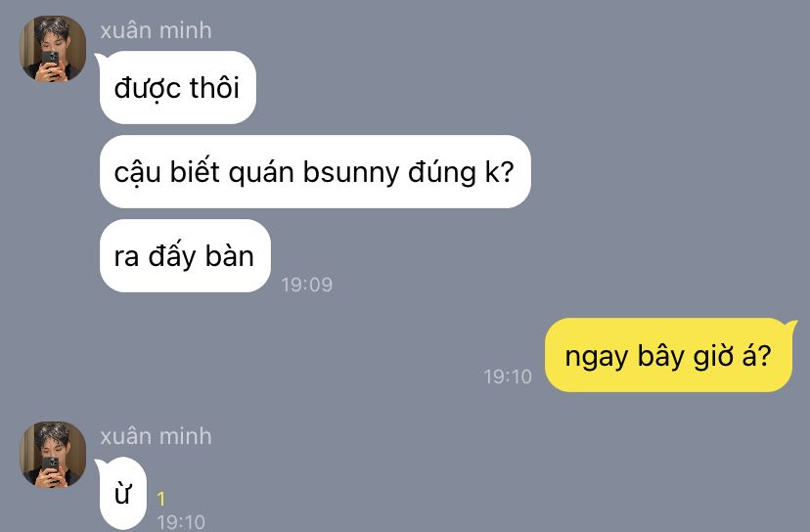Select the sender name above the "ừ" bubble
This screenshot has height=532, width=810.
pos(156,436)
